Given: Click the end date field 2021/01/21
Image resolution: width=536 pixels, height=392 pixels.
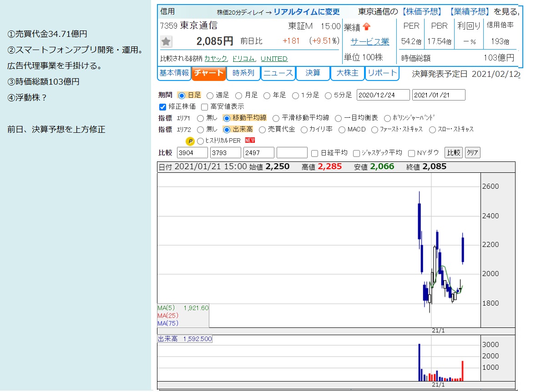Looking at the screenshot, I should coord(439,95).
